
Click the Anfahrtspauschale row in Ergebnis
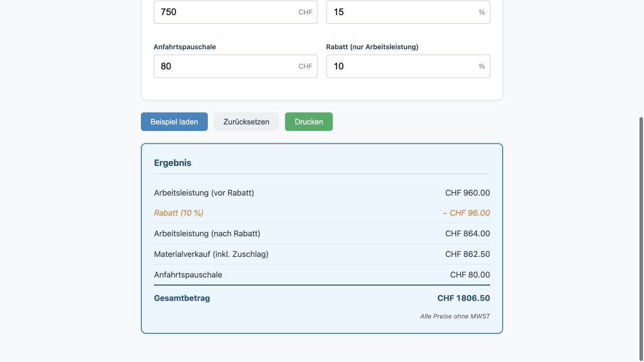tap(322, 275)
